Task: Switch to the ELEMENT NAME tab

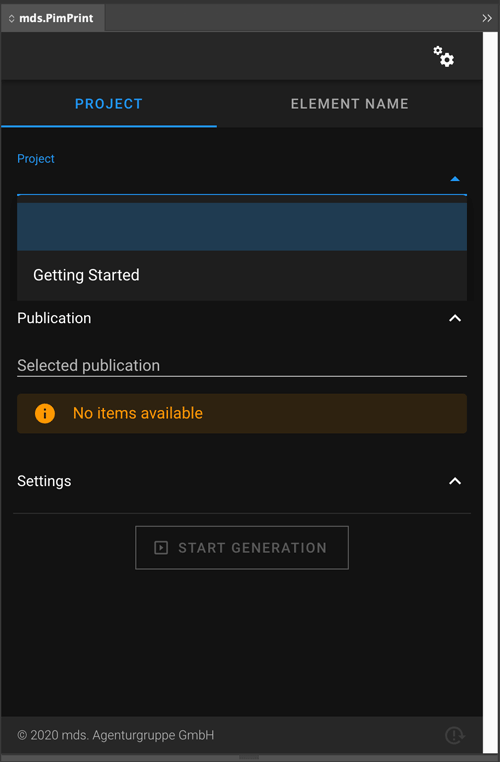Action: (349, 104)
